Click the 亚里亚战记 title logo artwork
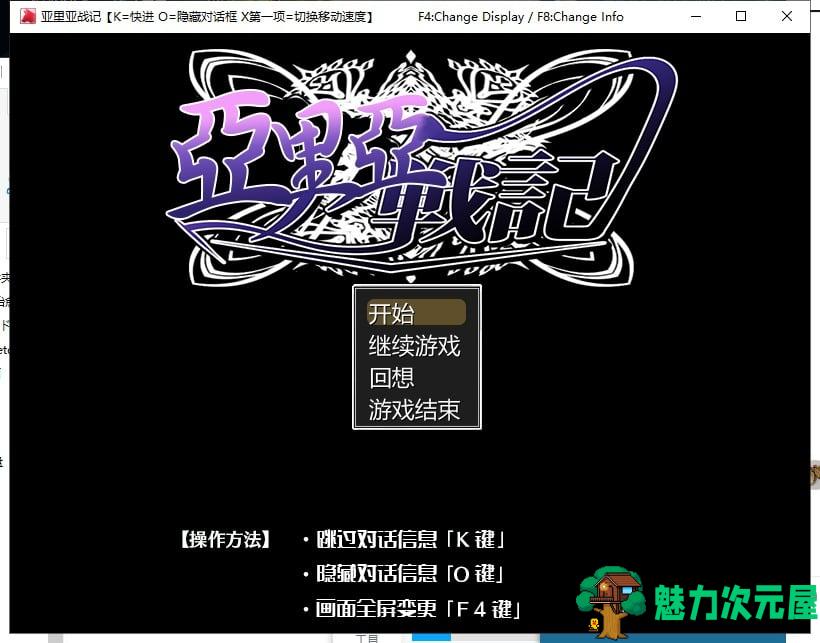This screenshot has height=643, width=820. [421, 167]
